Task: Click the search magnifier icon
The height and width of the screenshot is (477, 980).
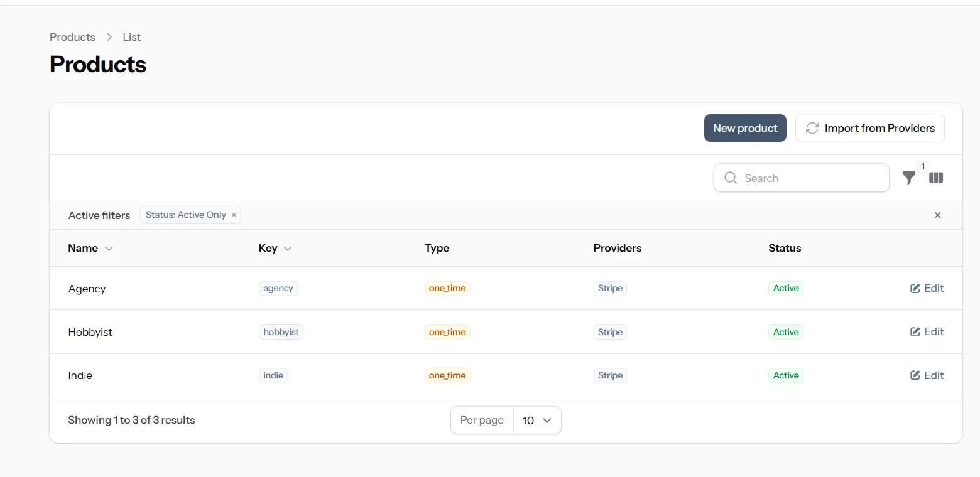Action: (730, 178)
